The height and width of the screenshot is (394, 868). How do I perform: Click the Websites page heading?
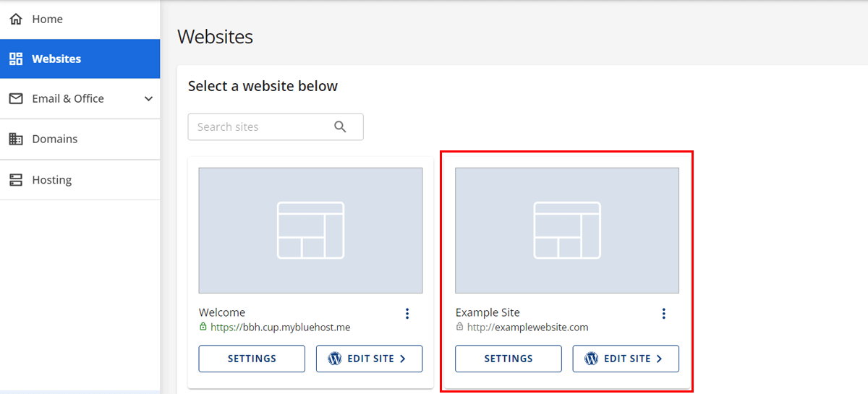(216, 37)
